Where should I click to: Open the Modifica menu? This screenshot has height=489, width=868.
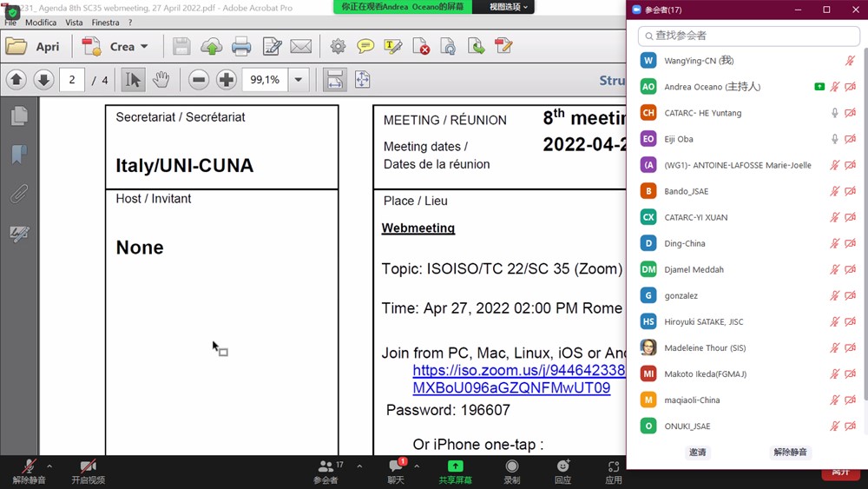pyautogui.click(x=41, y=23)
